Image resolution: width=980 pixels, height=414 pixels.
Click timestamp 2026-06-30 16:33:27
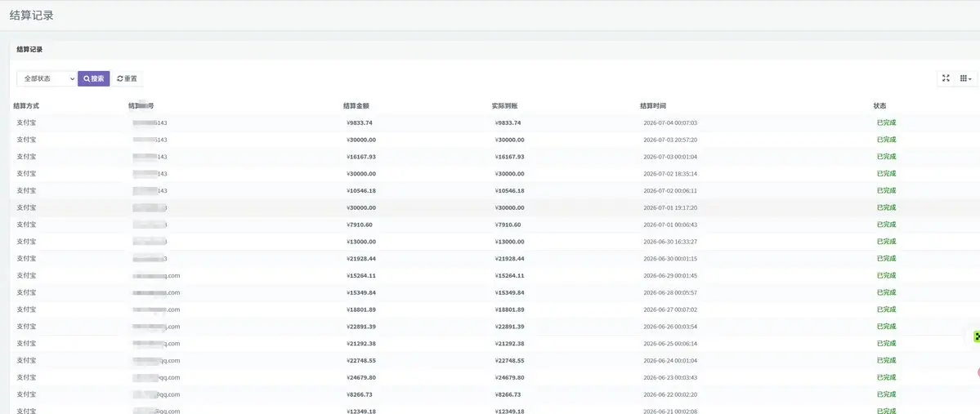click(x=670, y=242)
